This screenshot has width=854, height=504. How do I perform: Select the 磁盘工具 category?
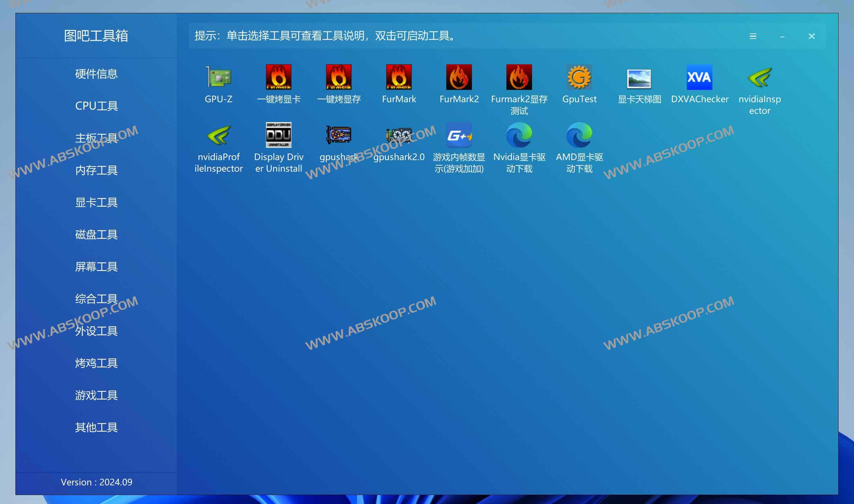[x=96, y=235]
